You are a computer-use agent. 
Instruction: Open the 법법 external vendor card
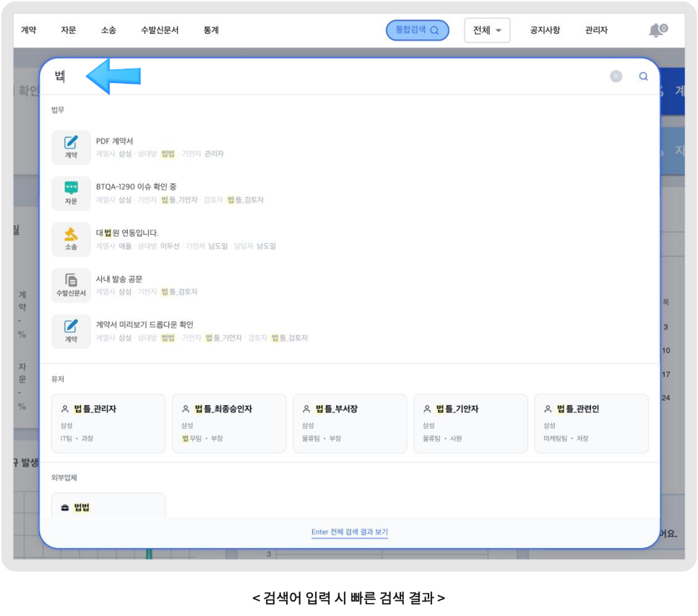(x=108, y=506)
